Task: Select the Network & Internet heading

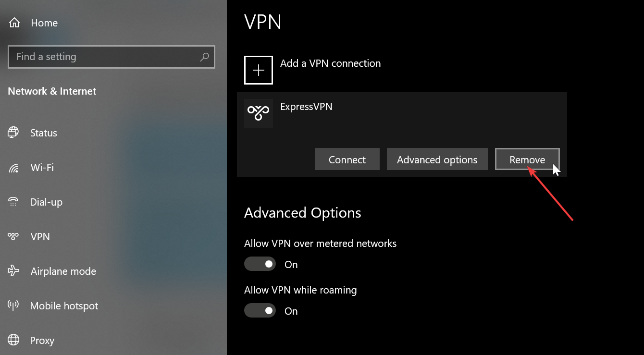Action: tap(51, 91)
